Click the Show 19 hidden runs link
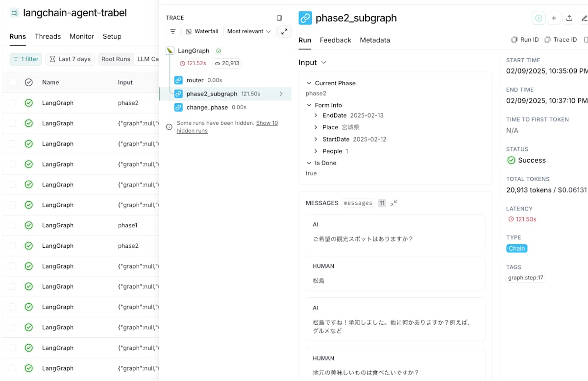 tap(227, 127)
